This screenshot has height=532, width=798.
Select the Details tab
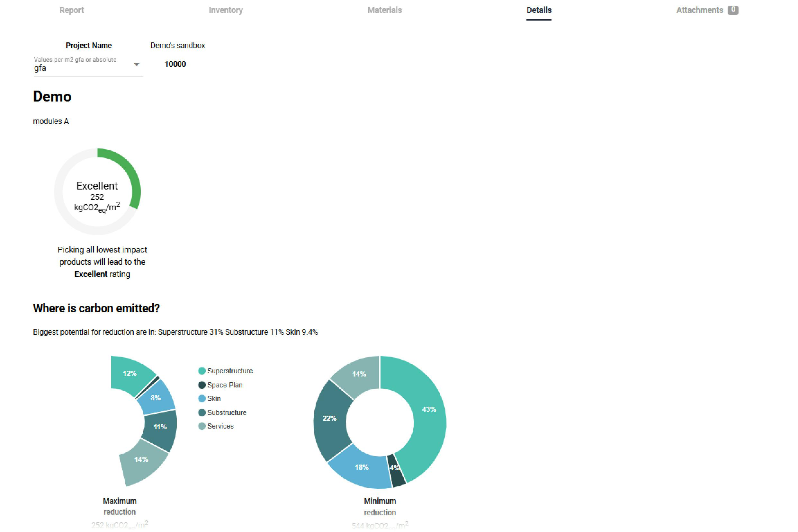click(538, 10)
